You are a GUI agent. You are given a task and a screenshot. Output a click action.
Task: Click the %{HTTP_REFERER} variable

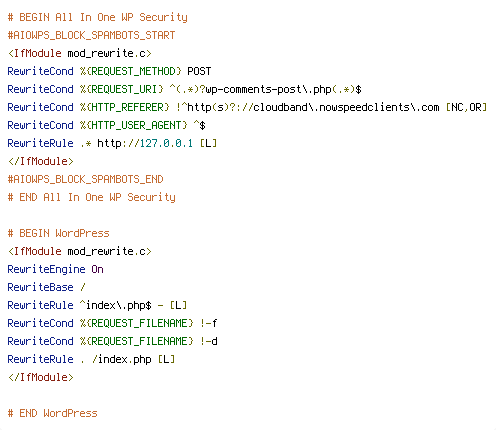coord(124,107)
